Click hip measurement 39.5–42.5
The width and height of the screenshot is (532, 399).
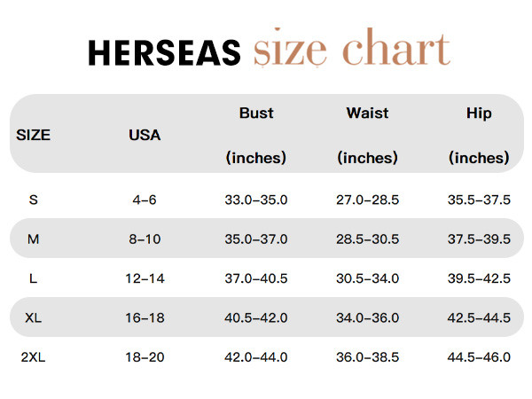479,278
